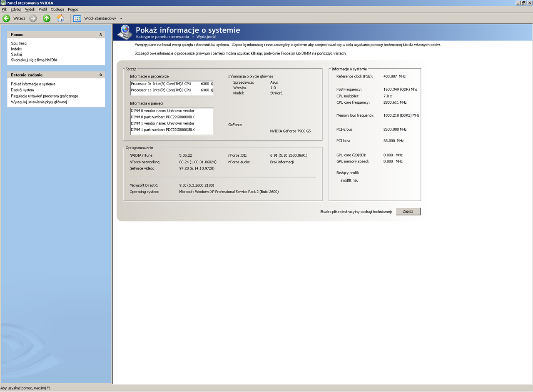Click CPU multiplier 7.0 x value
The image size is (533, 392).
coord(388,96)
